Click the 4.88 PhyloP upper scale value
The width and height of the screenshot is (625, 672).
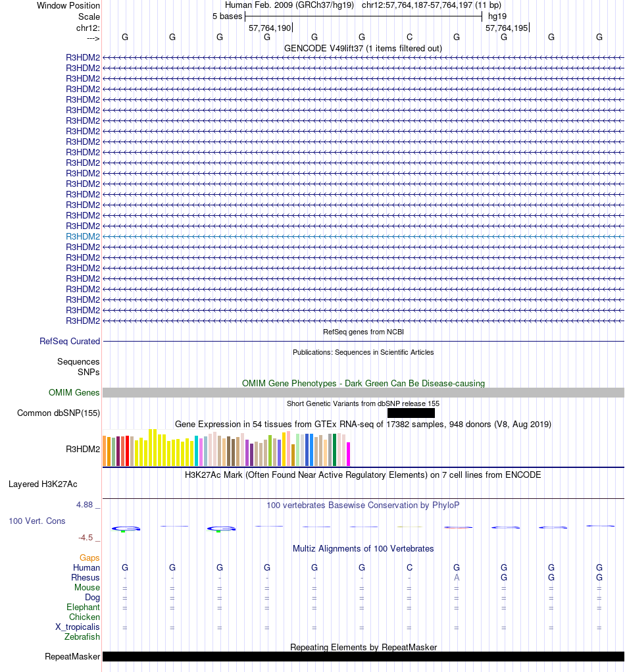point(84,504)
